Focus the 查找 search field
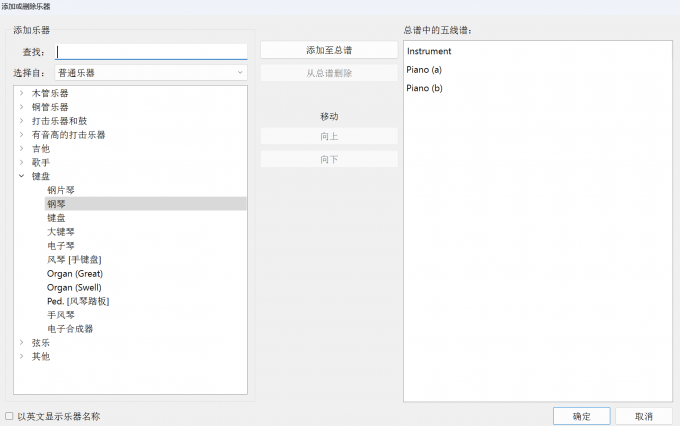 pyautogui.click(x=151, y=52)
